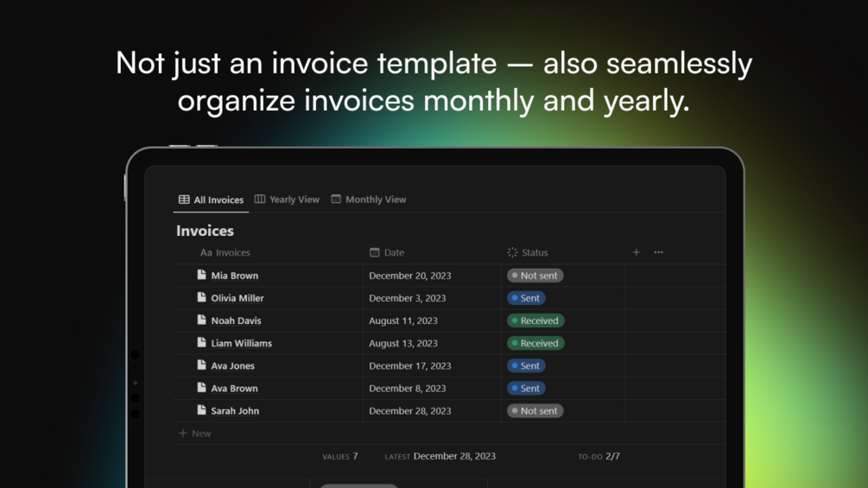This screenshot has width=868, height=488.
Task: Open the table options ellipsis icon
Action: click(658, 252)
